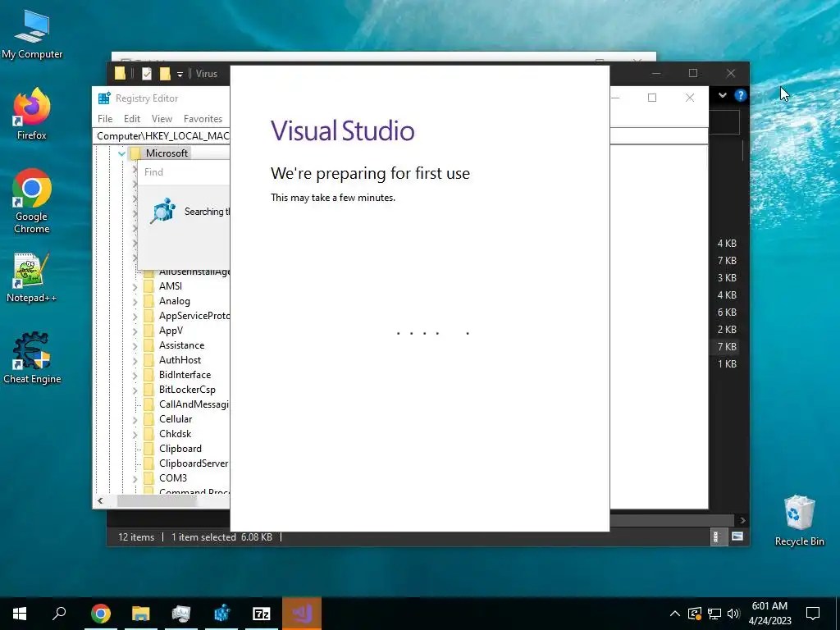The width and height of the screenshot is (840, 630).
Task: Expand the AuthHost registry key
Action: 135,361
